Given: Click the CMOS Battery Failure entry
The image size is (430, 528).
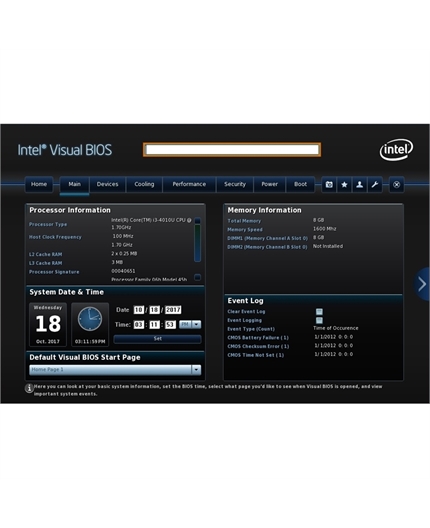Looking at the screenshot, I should point(258,338).
